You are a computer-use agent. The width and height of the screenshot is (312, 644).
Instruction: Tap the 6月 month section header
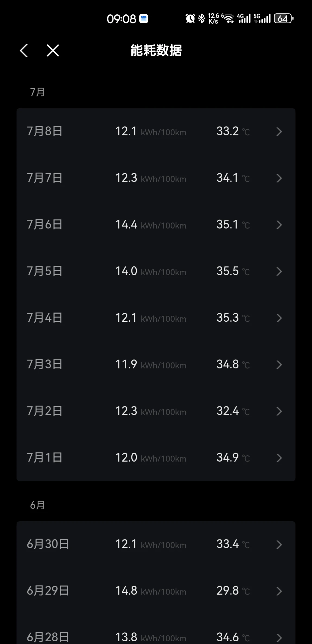click(x=37, y=505)
